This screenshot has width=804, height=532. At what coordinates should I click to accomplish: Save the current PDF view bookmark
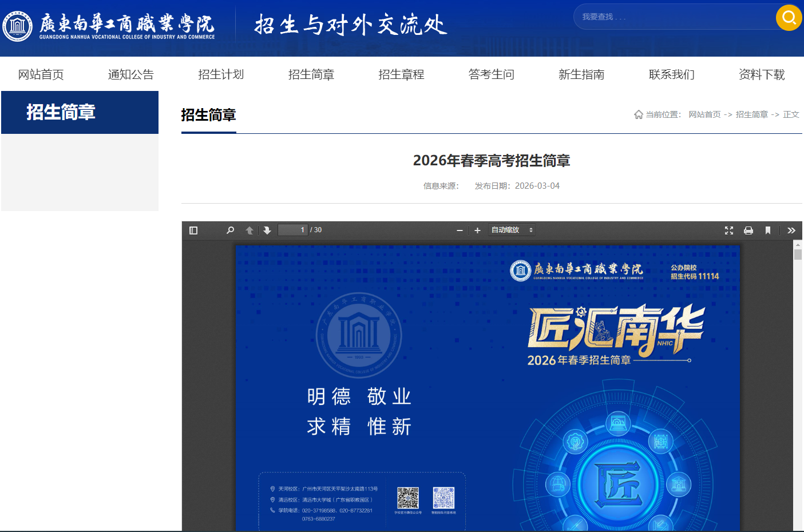tap(768, 230)
